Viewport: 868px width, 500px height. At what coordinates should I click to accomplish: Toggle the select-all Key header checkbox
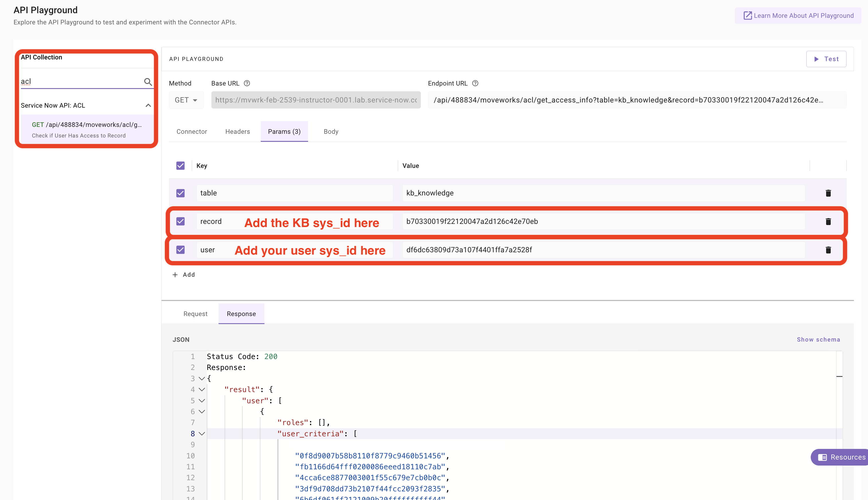tap(180, 166)
